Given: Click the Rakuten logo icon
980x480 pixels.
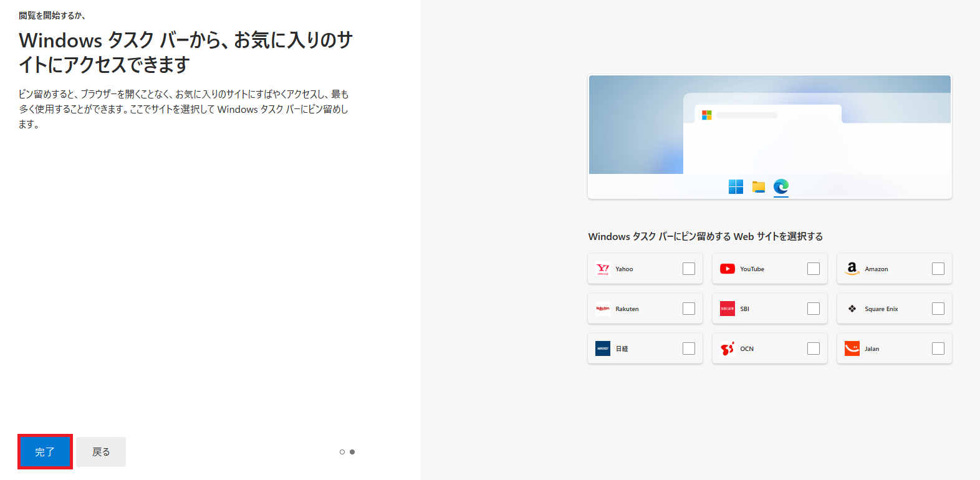Looking at the screenshot, I should click(x=603, y=309).
